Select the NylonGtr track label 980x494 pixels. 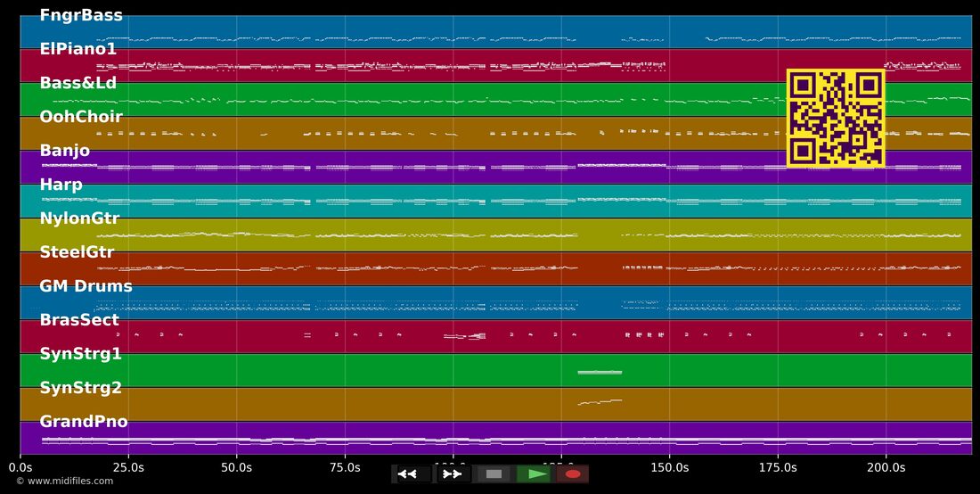(x=79, y=218)
